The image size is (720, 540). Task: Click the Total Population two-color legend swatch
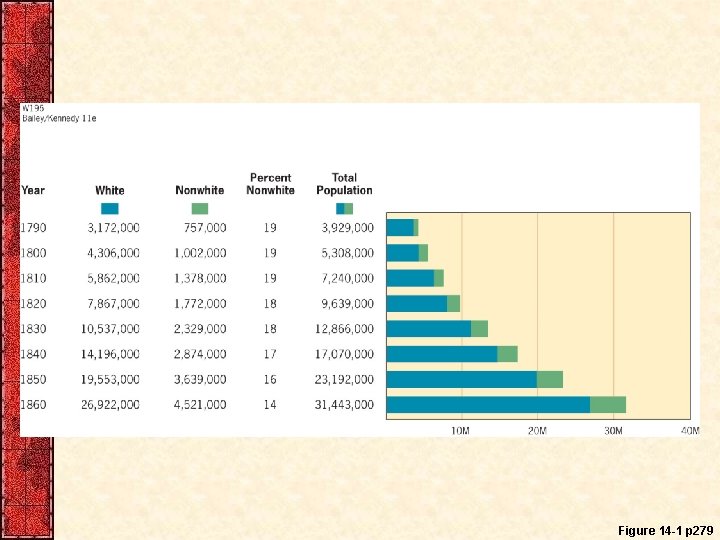click(x=344, y=209)
